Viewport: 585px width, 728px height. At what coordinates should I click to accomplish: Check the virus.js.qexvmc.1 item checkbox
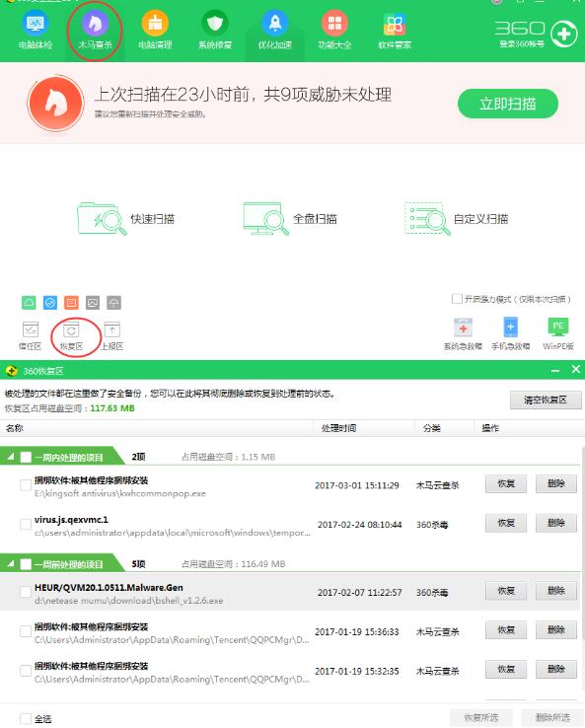pos(26,525)
